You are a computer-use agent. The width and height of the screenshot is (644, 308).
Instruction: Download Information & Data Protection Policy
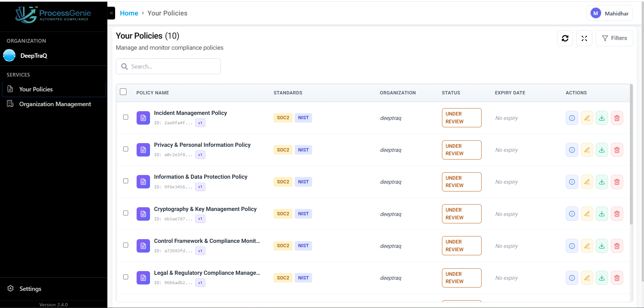pos(602,182)
